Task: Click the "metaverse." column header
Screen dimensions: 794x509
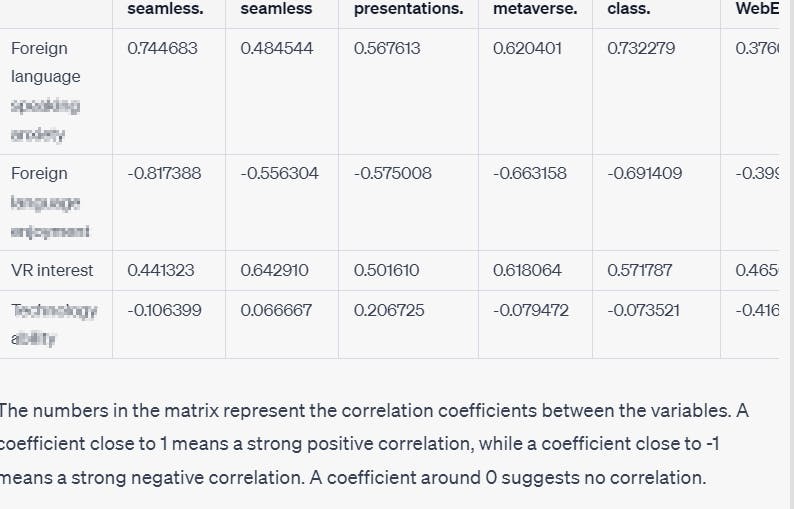Action: tap(535, 9)
